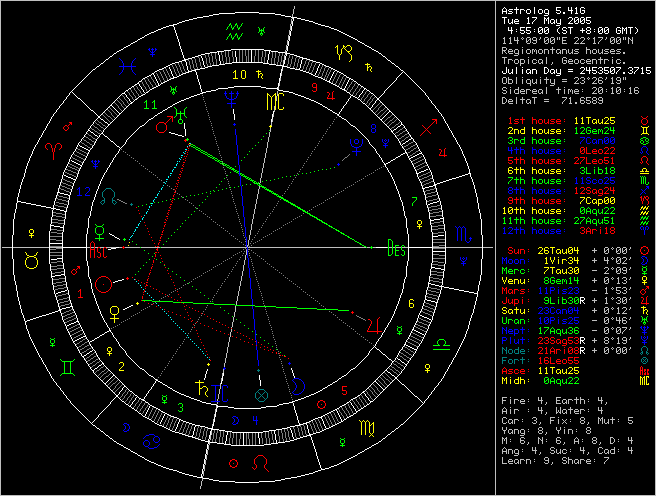
Task: Select the yellow Libra sign in the outer ring
Action: [441, 345]
